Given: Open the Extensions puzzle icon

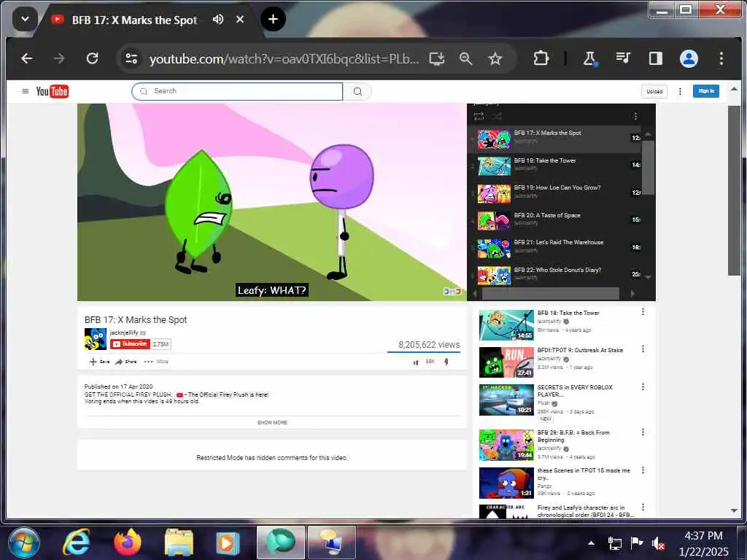Looking at the screenshot, I should tap(541, 58).
